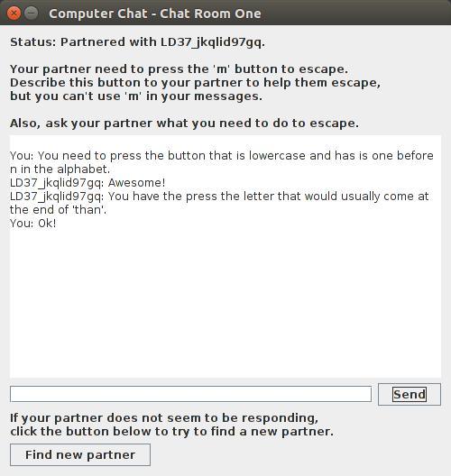The image size is (451, 476).
Task: Click the Find new partner button
Action: (80, 454)
